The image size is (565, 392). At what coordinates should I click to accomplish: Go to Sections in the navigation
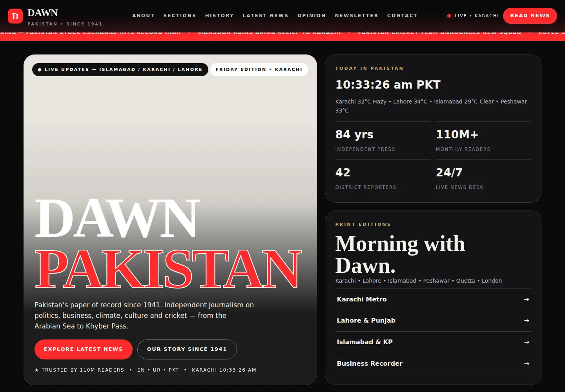180,16
